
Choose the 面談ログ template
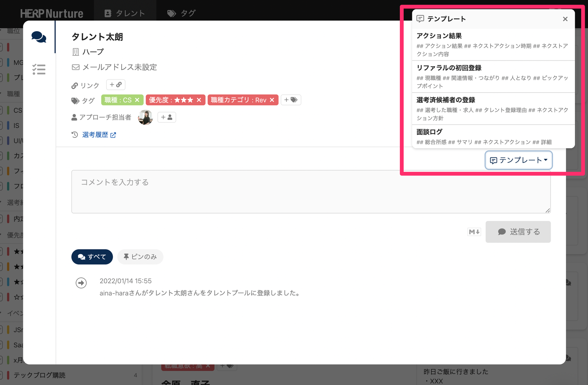point(493,137)
